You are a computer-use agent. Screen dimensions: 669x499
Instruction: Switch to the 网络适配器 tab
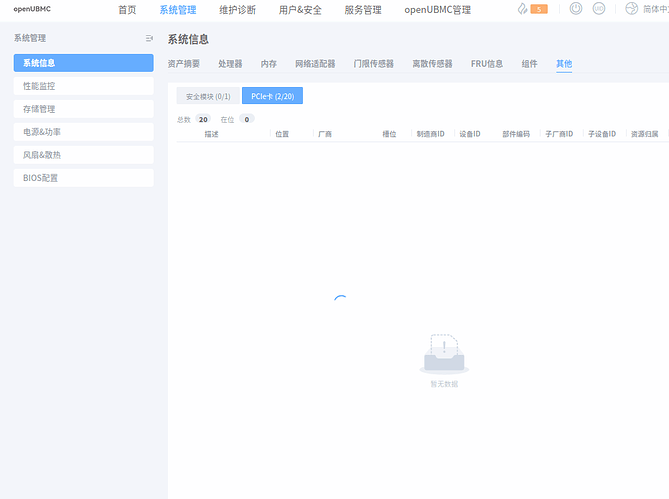315,63
